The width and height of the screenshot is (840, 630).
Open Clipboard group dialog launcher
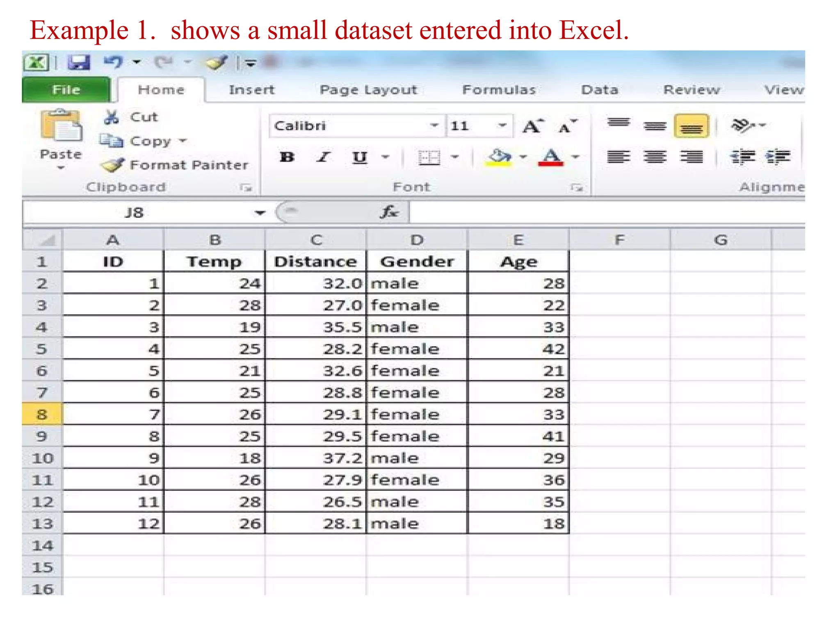click(246, 188)
